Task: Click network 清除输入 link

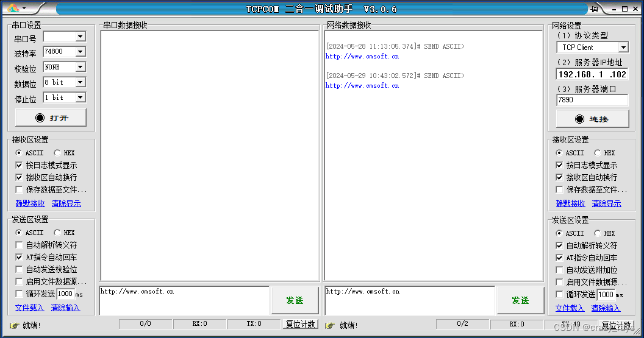Action: point(606,308)
